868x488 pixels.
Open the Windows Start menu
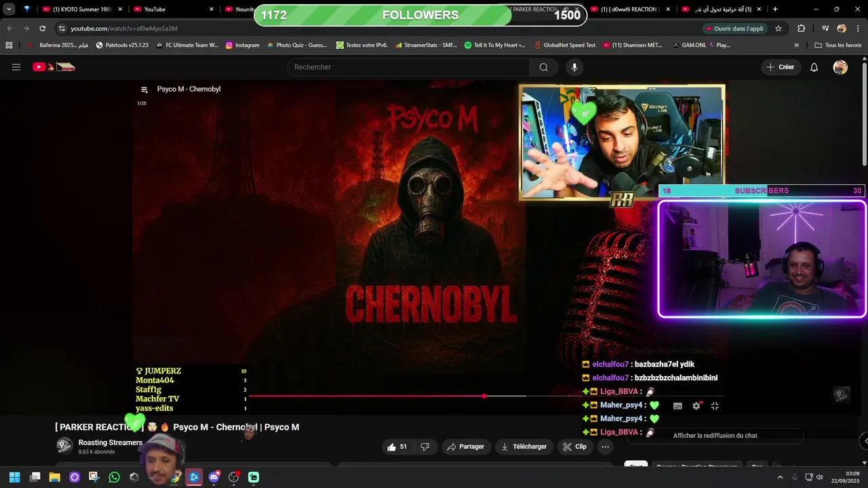pos(14,477)
